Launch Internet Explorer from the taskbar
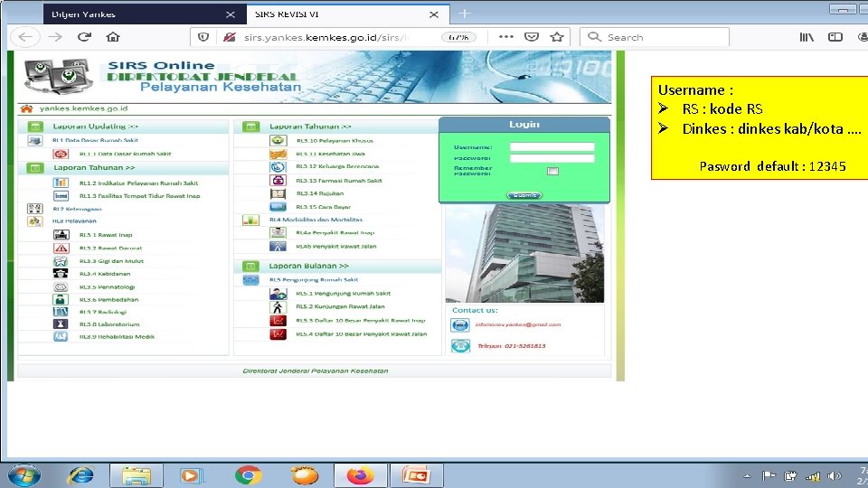868x488 pixels. point(80,475)
